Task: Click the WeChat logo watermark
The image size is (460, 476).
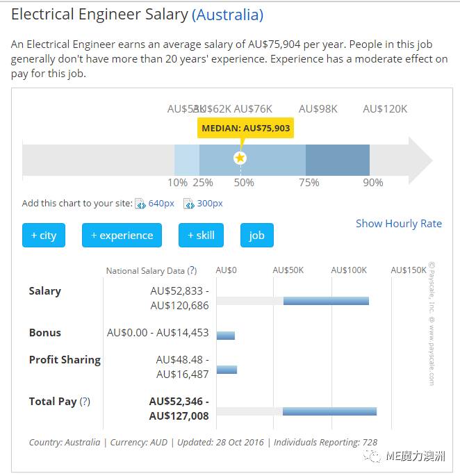Action: tap(375, 455)
